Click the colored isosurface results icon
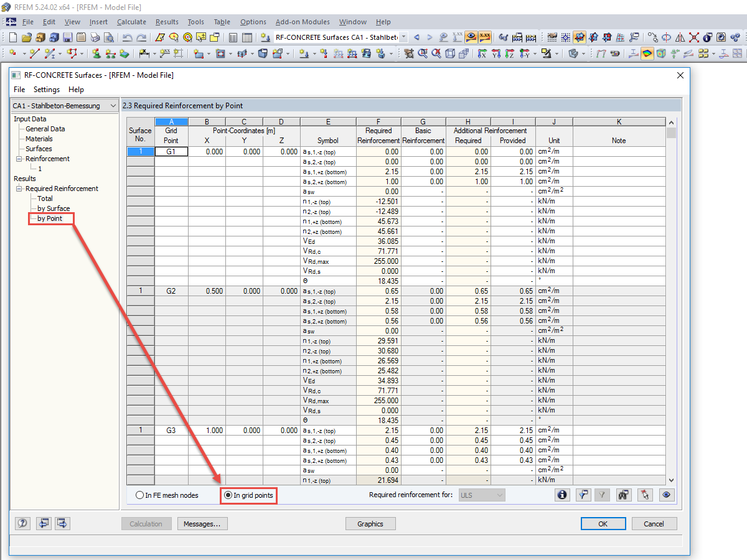 (647, 54)
